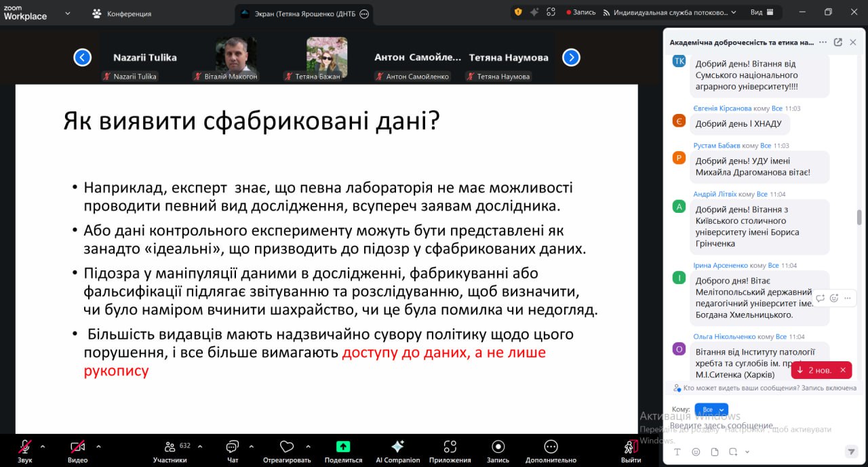Jump to the 2 new messages
Image resolution: width=868 pixels, height=467 pixels.
(814, 370)
